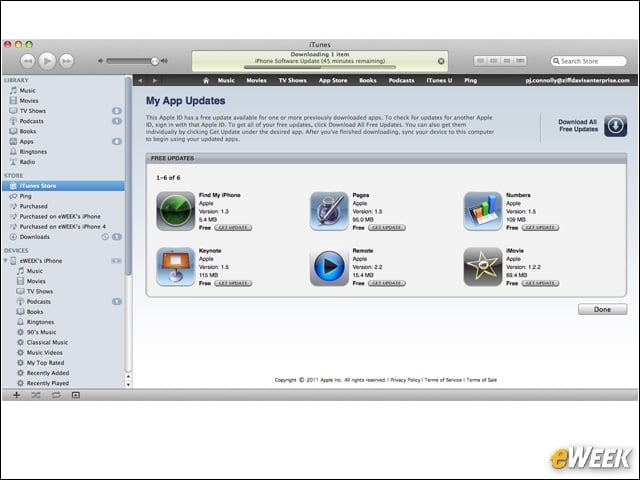The image size is (640, 480).
Task: Open the Terms of Sale link
Action: point(482,380)
